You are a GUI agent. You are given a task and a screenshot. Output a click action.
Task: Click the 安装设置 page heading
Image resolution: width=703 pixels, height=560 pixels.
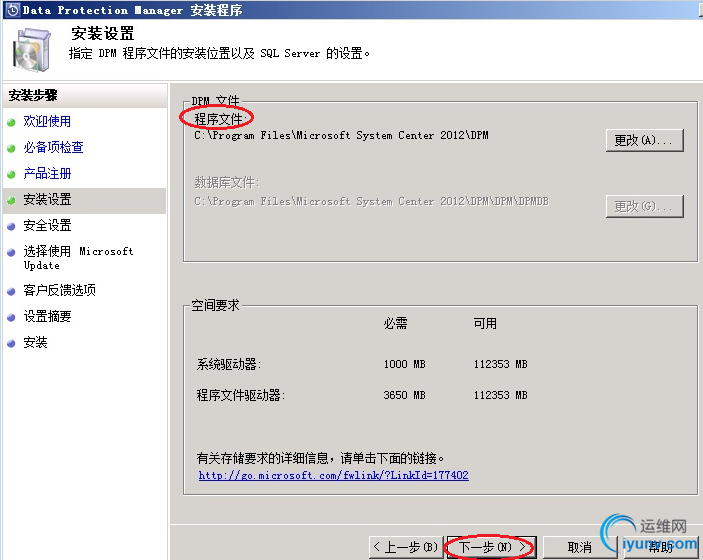(x=103, y=33)
